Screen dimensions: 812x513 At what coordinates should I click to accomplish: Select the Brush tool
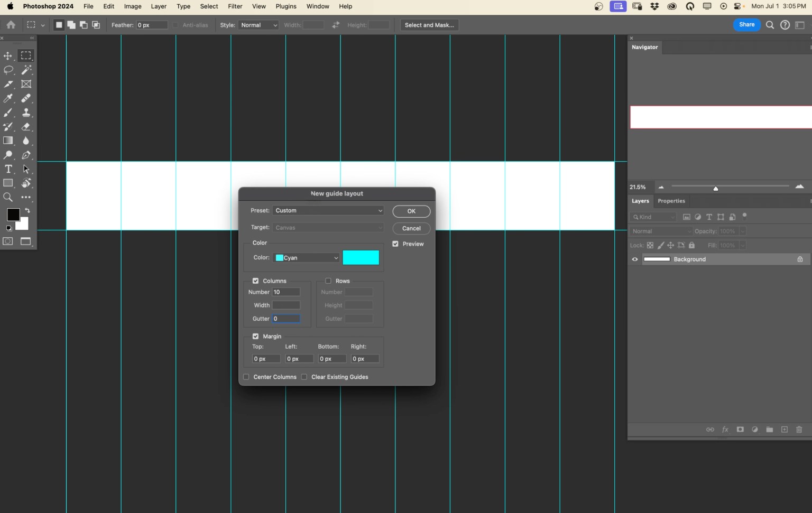8,113
